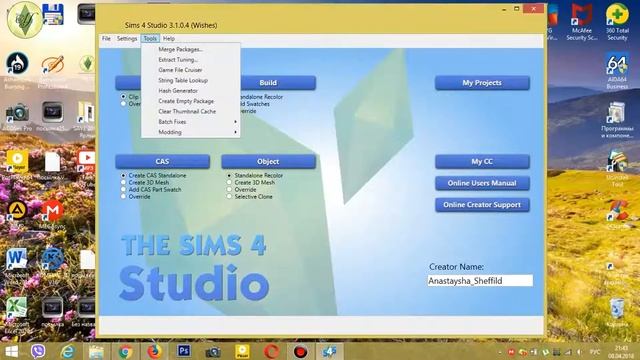
Task: Launch Internet Explorer from the taskbar
Action: pos(67,351)
